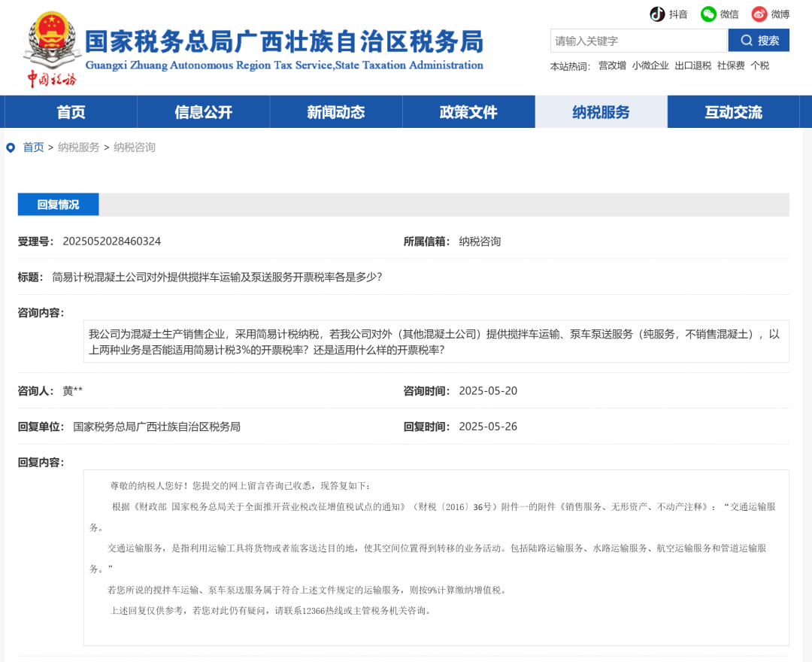Click the 本站热词 label
Screen dimensions: 812x662
click(x=570, y=66)
